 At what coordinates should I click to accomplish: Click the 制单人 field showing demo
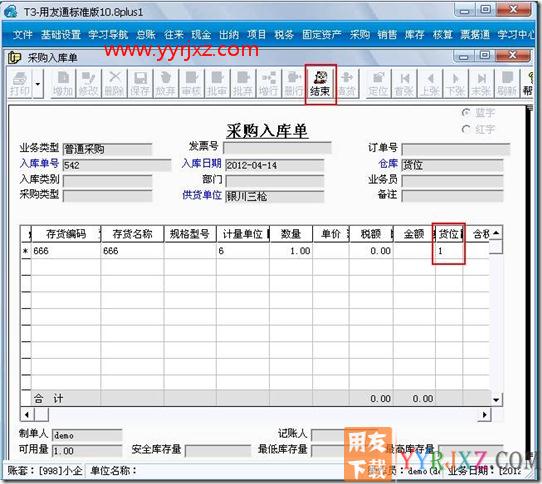(x=87, y=435)
